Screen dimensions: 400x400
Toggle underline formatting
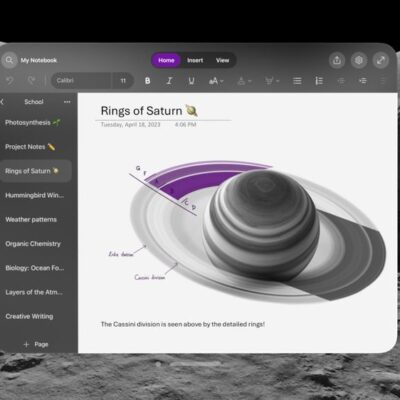coord(191,81)
